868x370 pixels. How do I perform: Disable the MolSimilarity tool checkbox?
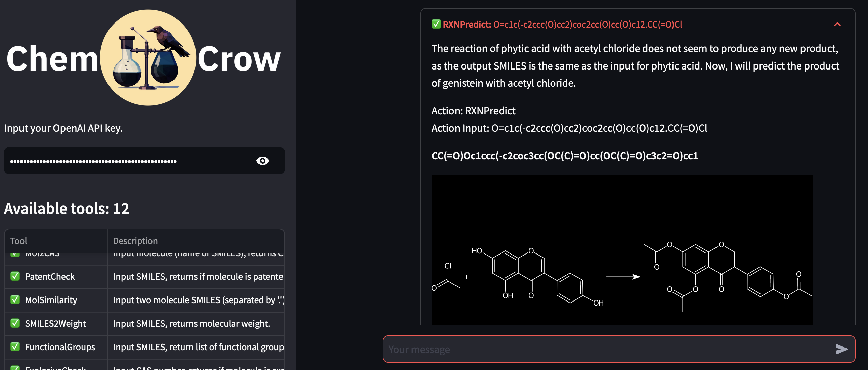[15, 299]
